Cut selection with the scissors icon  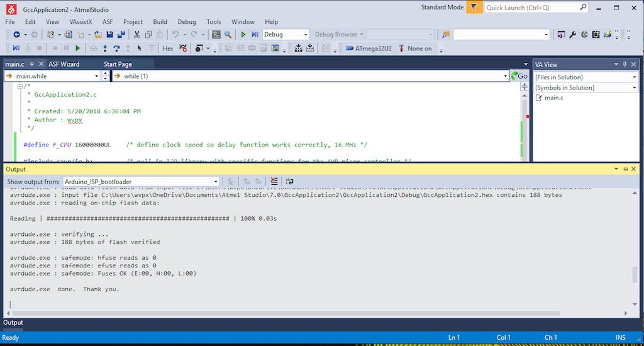[x=136, y=35]
